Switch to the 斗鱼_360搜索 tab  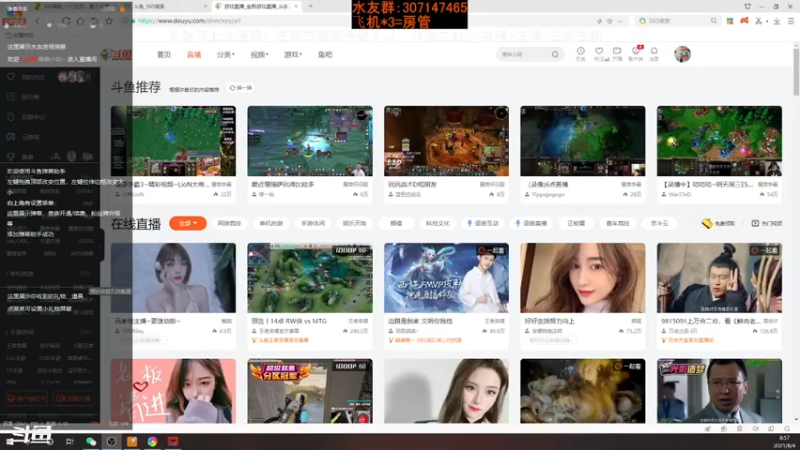click(x=168, y=6)
